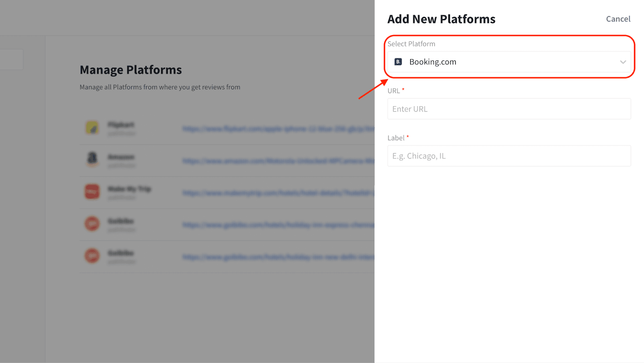Open the MakeMyTrip hotel URL link

tap(278, 193)
